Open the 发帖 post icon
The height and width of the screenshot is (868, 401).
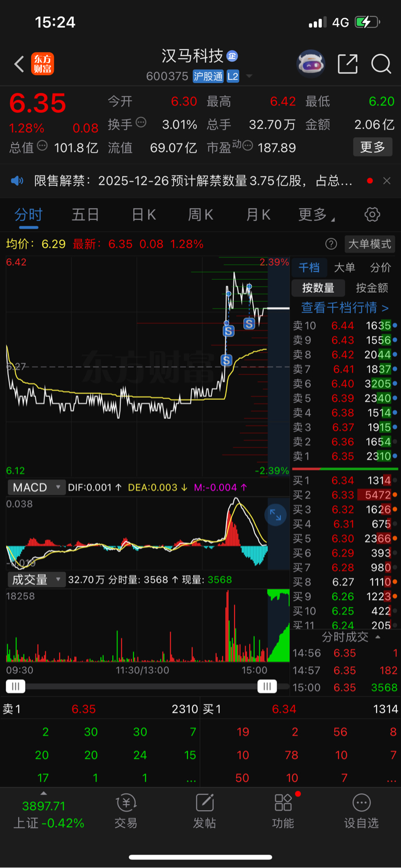(205, 812)
